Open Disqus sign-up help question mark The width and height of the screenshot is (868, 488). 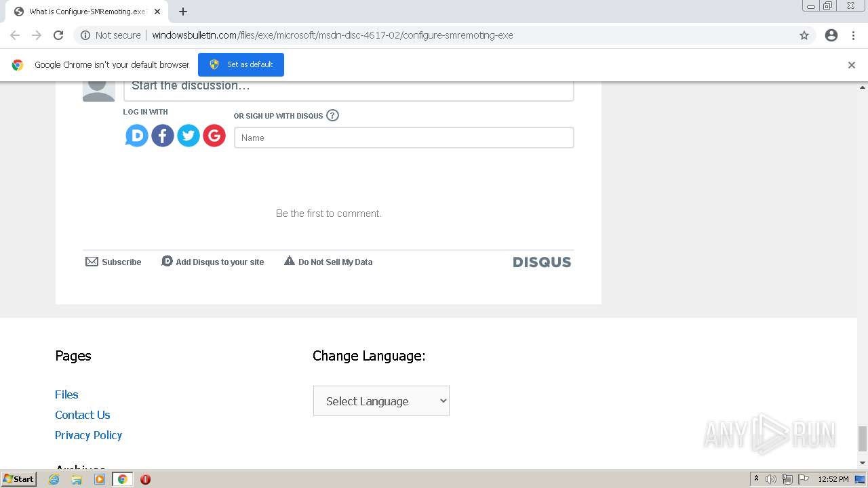coord(332,115)
